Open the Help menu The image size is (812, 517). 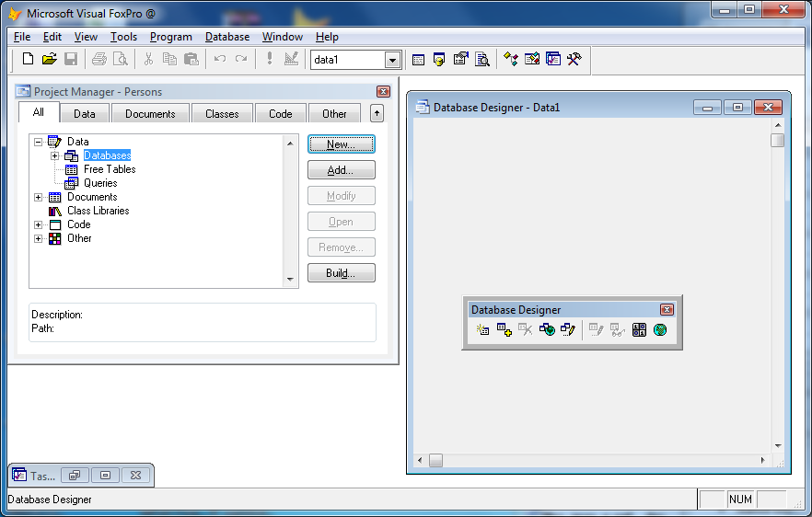point(327,37)
